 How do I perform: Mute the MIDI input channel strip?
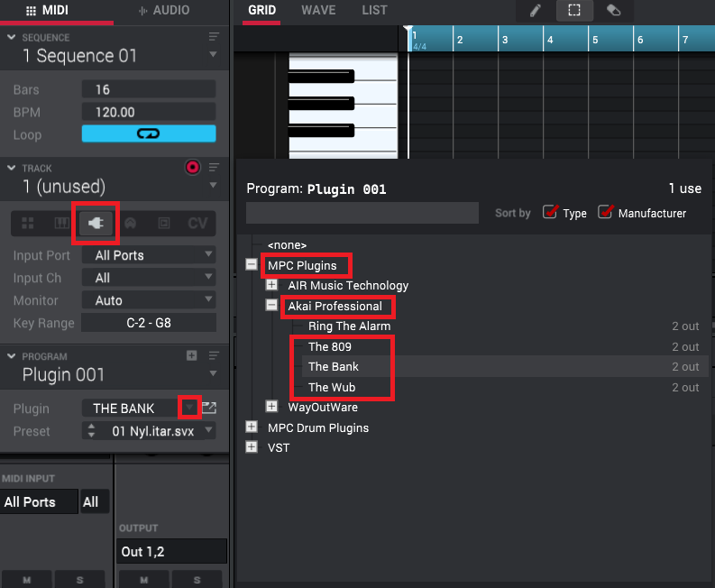tap(27, 580)
